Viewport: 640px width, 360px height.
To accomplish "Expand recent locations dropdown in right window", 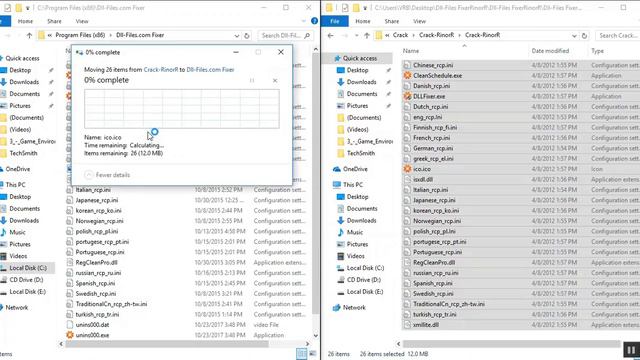I will coord(356,36).
